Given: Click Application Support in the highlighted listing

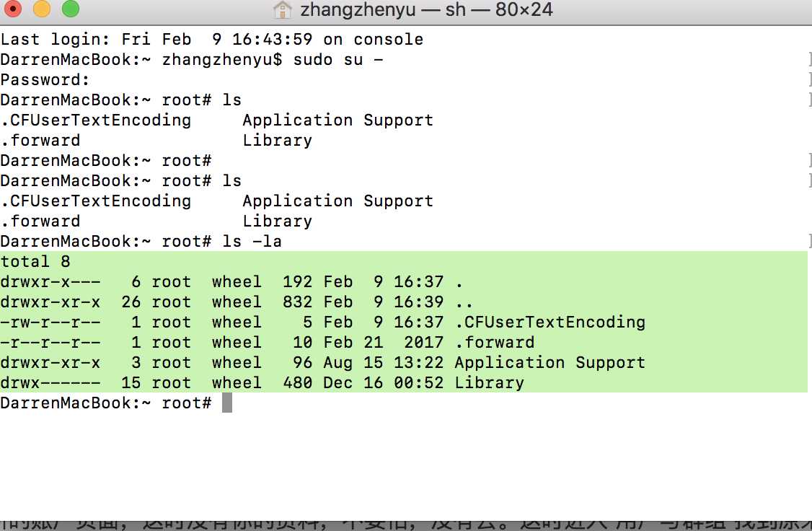Looking at the screenshot, I should [x=550, y=362].
